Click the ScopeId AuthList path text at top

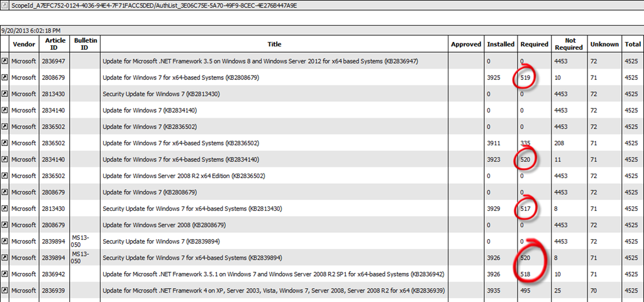pyautogui.click(x=154, y=6)
